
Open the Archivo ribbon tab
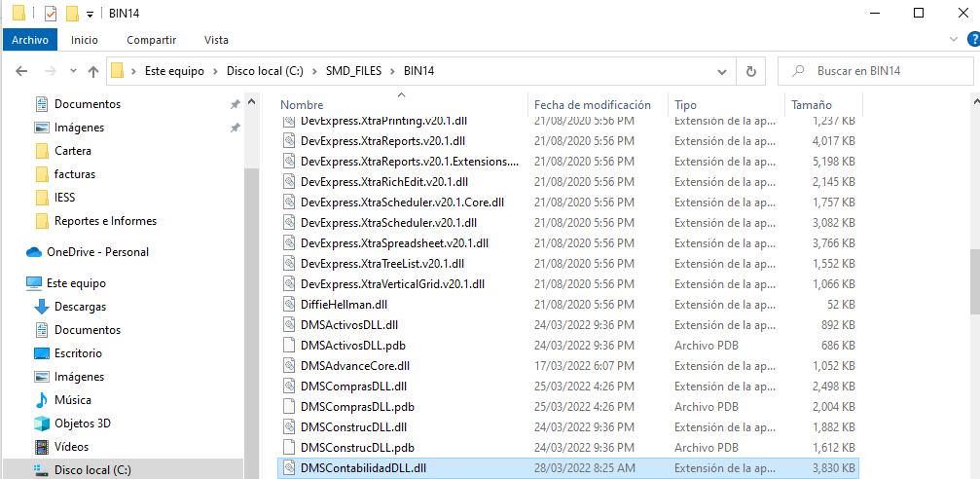30,40
